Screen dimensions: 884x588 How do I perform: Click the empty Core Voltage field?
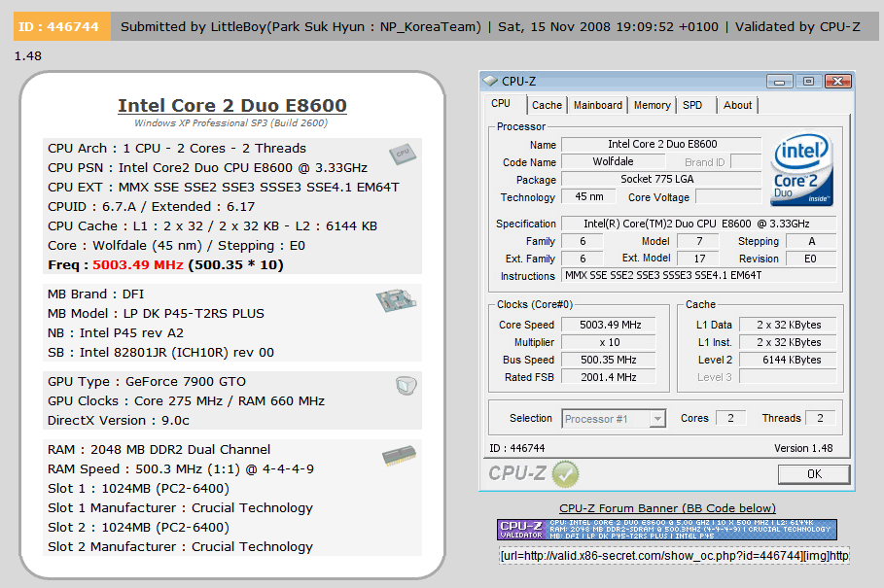click(729, 196)
